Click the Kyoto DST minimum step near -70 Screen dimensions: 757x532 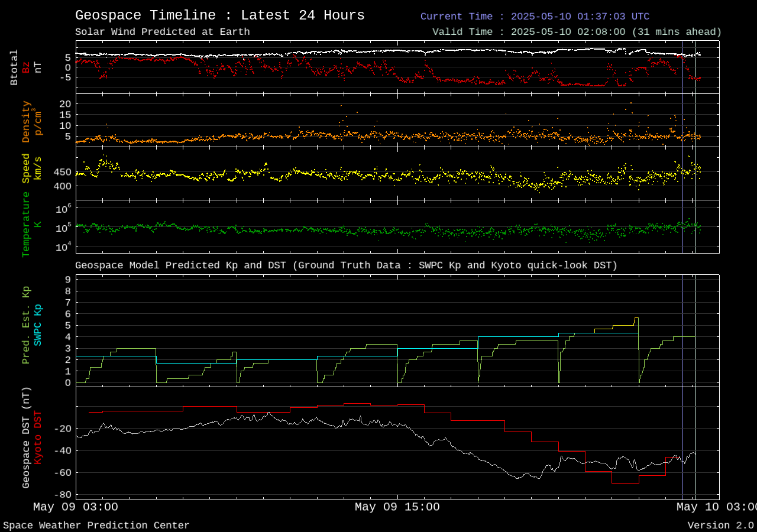point(625,483)
